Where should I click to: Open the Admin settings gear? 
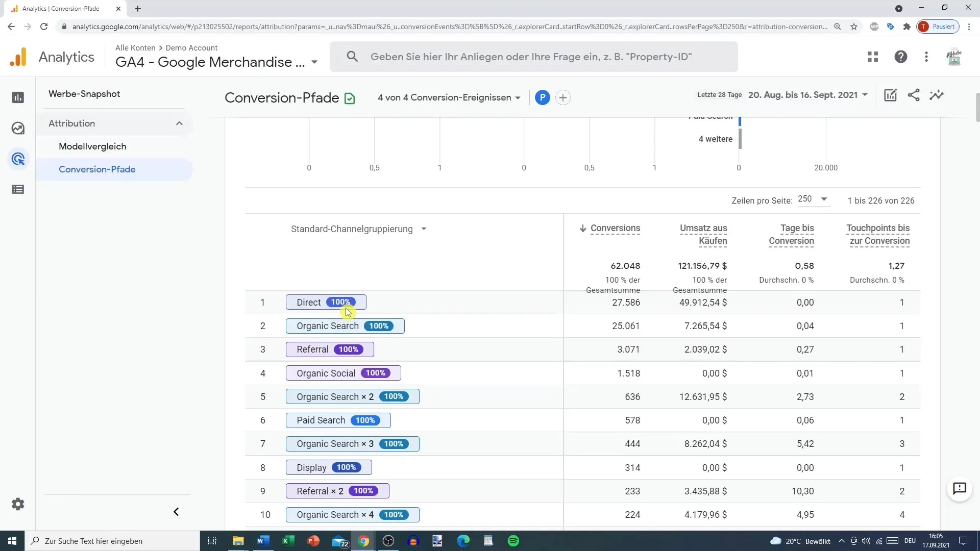pyautogui.click(x=18, y=504)
